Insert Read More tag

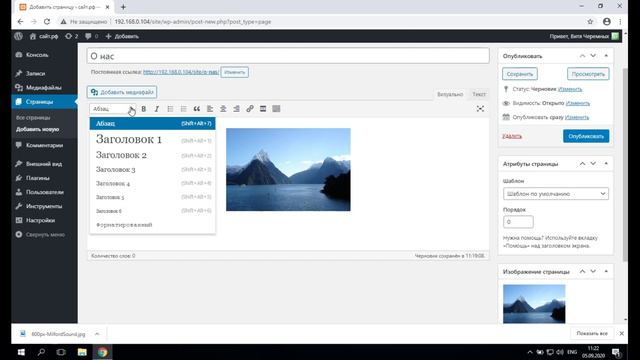(x=263, y=109)
